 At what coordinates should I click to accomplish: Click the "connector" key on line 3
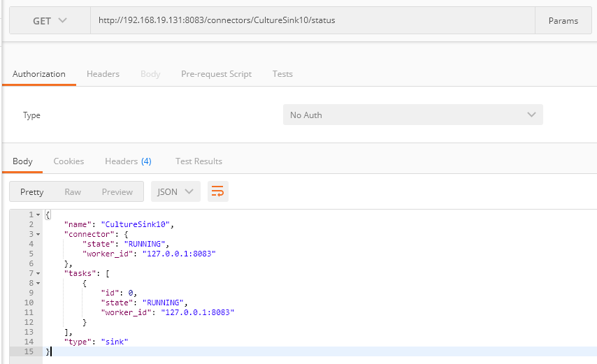point(89,234)
